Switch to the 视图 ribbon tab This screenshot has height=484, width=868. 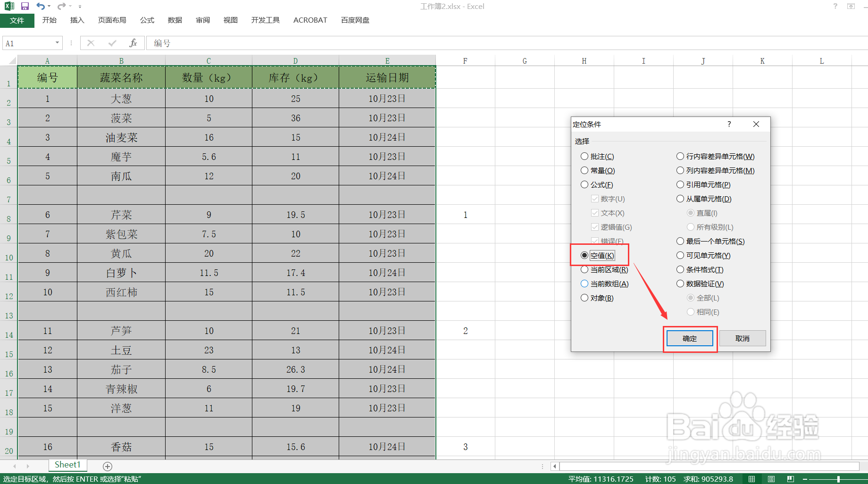point(231,20)
